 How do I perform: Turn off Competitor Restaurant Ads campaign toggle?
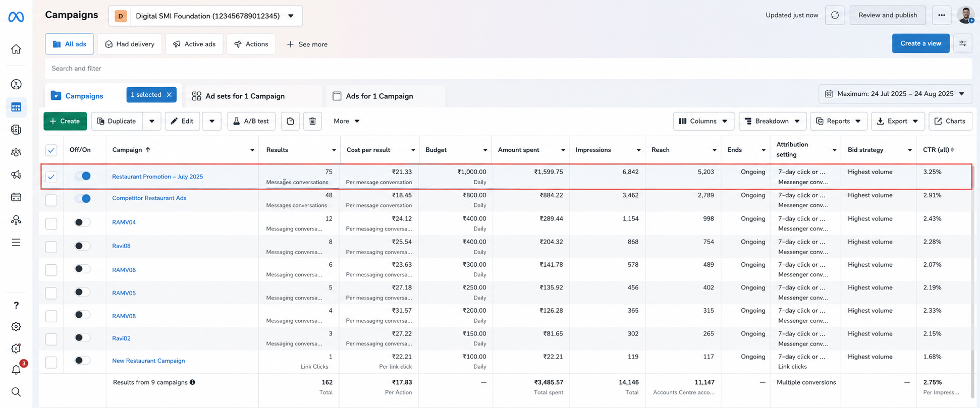[83, 199]
